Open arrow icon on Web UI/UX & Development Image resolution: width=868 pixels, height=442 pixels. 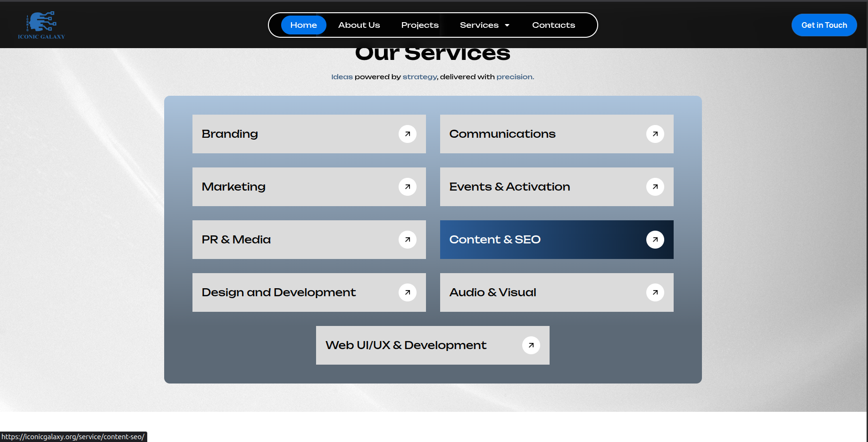[531, 345]
